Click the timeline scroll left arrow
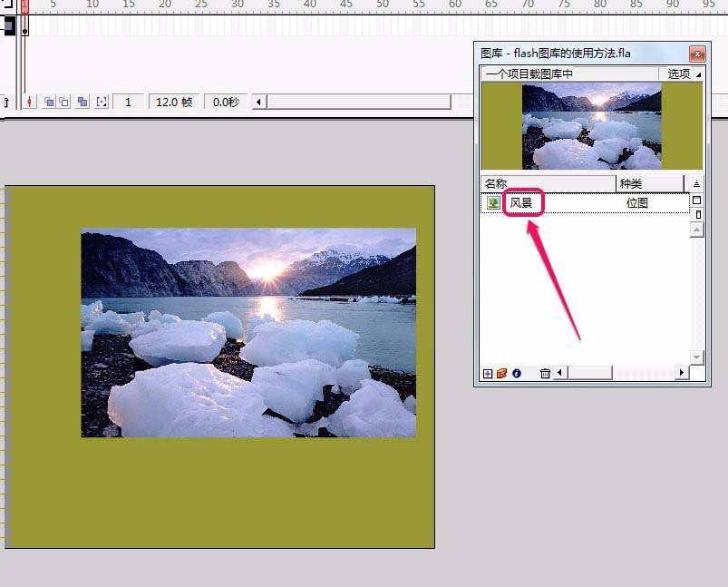This screenshot has width=728, height=587. [259, 102]
